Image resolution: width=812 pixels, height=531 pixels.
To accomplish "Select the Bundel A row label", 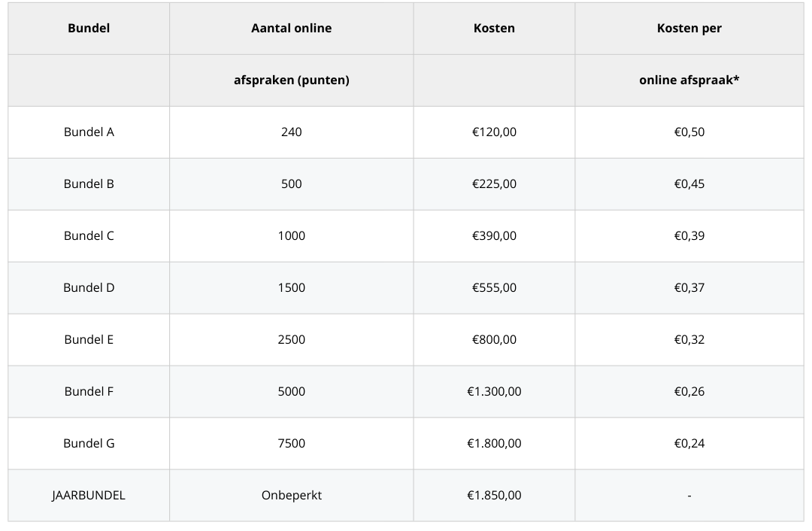I will [89, 132].
